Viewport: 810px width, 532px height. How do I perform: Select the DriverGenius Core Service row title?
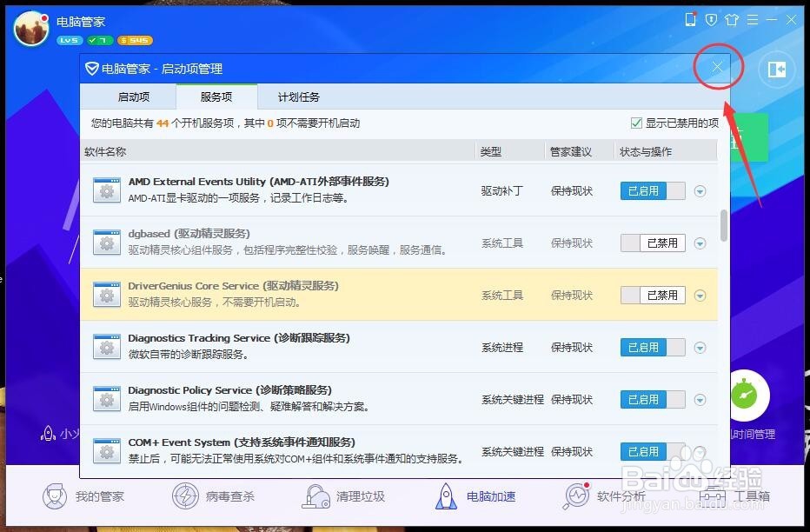(233, 286)
